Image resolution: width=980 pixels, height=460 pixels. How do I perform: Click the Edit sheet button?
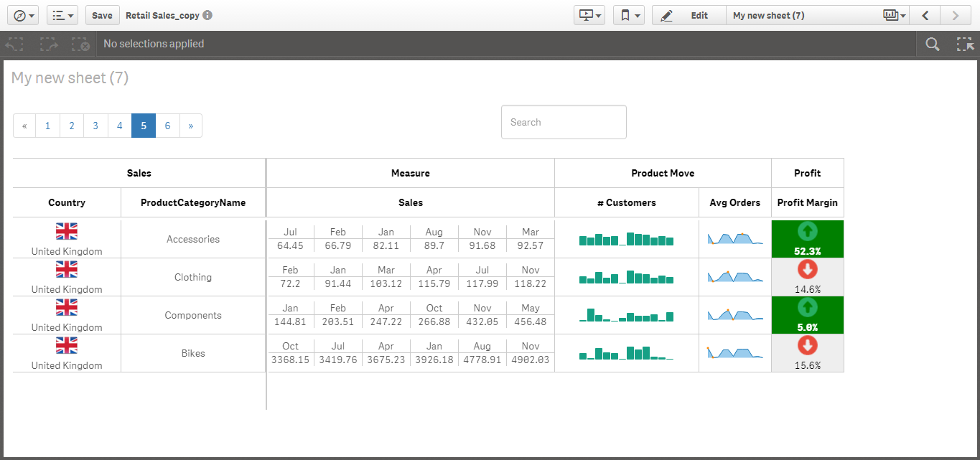point(689,15)
